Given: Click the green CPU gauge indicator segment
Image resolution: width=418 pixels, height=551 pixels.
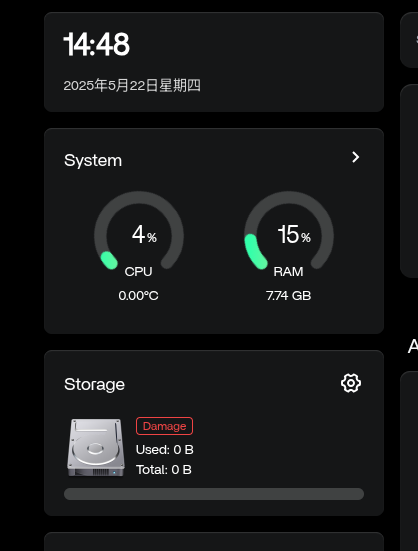Looking at the screenshot, I should [109, 260].
